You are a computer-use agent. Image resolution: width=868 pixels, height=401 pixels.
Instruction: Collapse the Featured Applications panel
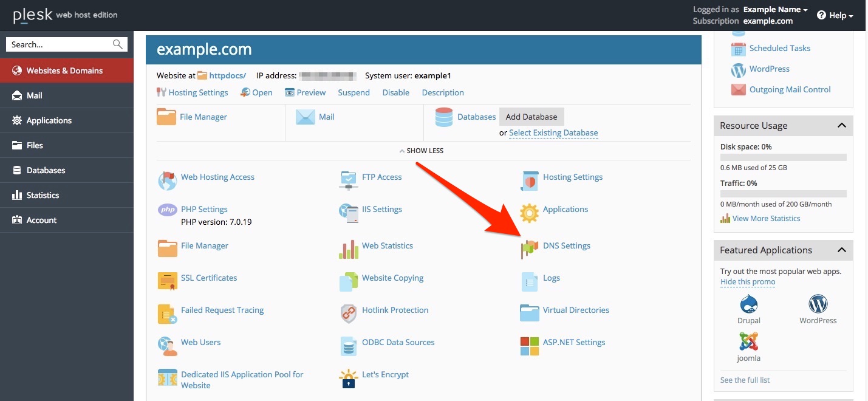point(841,250)
